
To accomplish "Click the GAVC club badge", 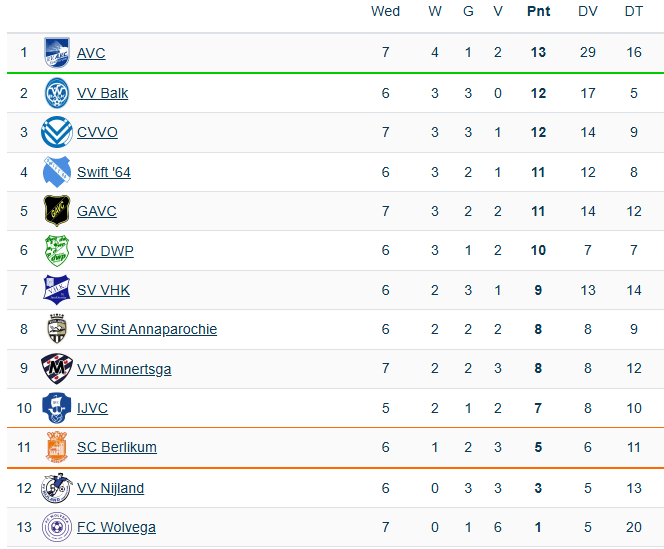I will [56, 211].
